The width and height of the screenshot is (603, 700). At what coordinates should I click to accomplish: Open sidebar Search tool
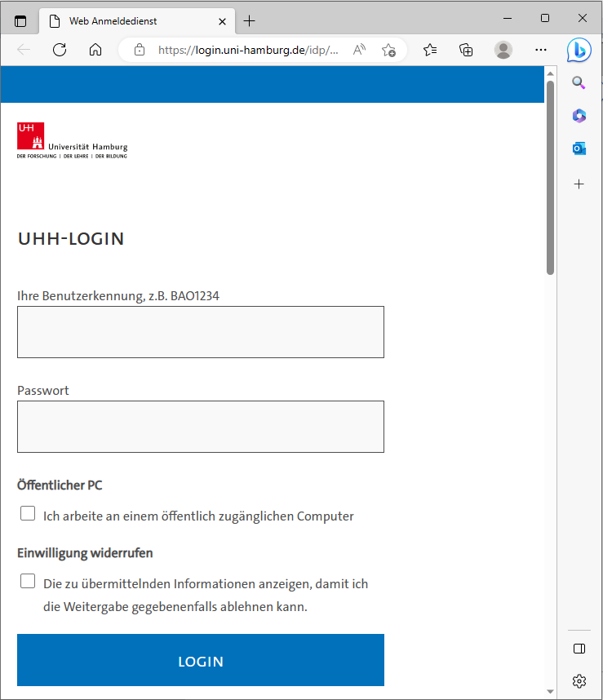[x=579, y=82]
